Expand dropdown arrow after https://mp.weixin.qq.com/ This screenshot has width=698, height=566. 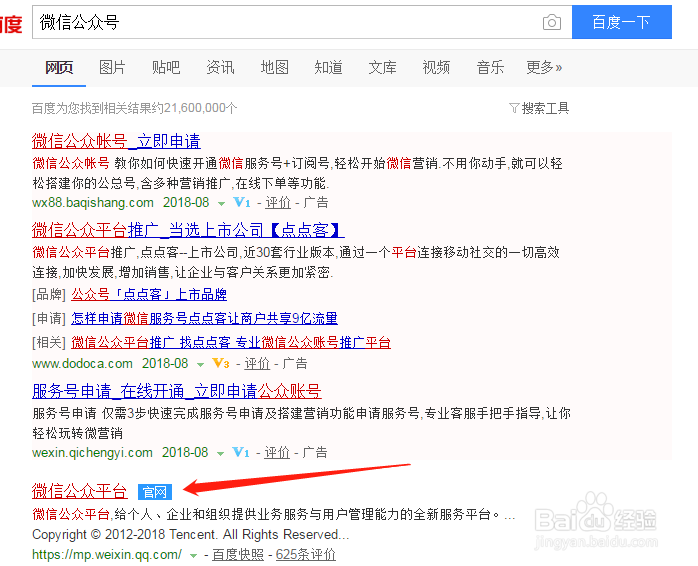193,555
